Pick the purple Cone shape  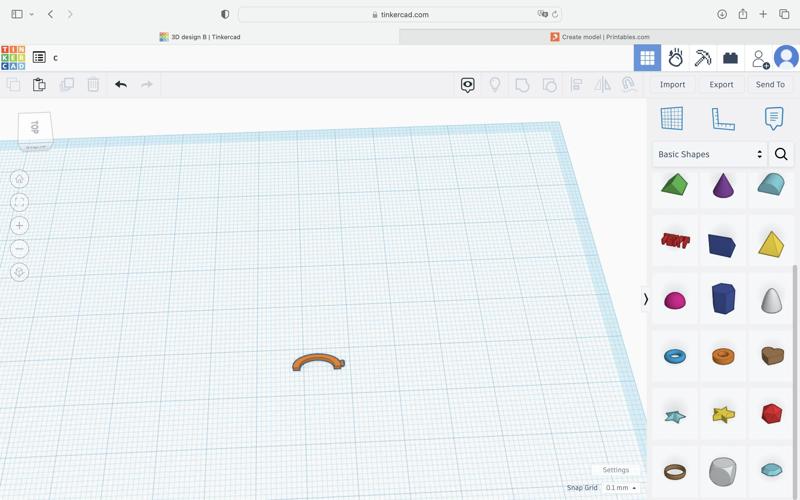tap(723, 185)
